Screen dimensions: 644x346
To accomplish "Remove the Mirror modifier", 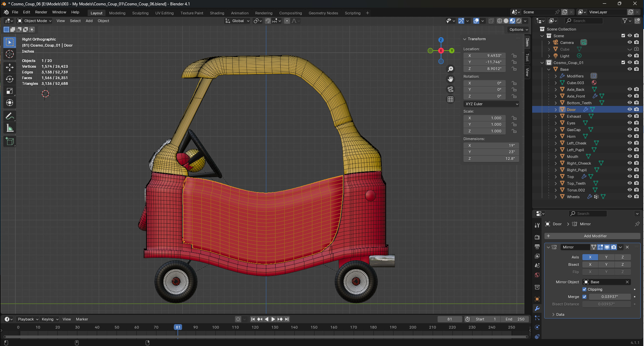I will click(627, 247).
